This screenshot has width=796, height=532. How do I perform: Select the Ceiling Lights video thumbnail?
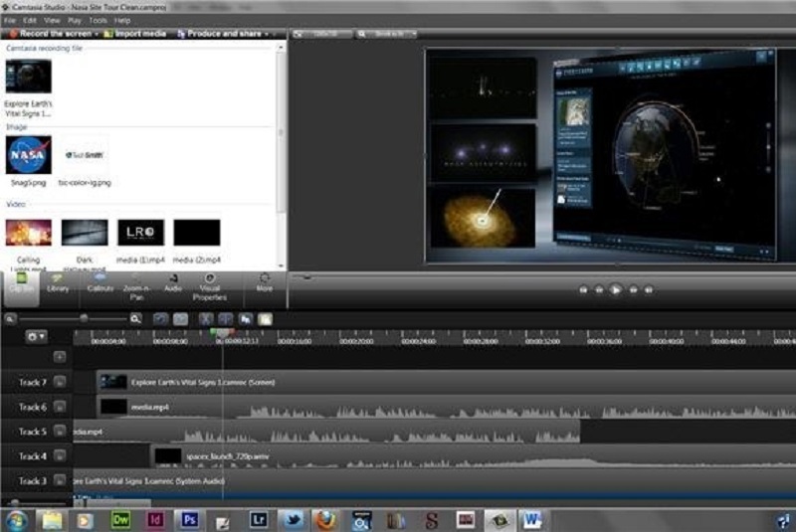click(x=29, y=233)
